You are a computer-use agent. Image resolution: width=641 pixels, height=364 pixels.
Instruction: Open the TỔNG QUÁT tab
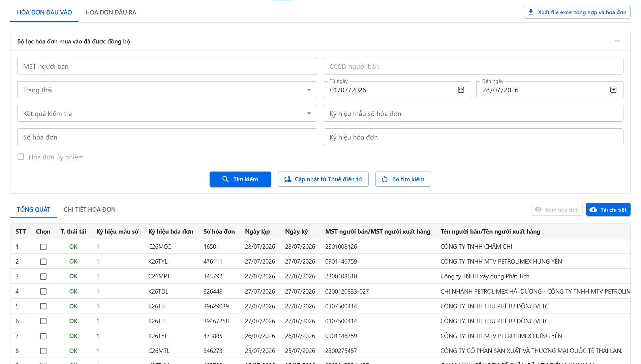(34, 210)
